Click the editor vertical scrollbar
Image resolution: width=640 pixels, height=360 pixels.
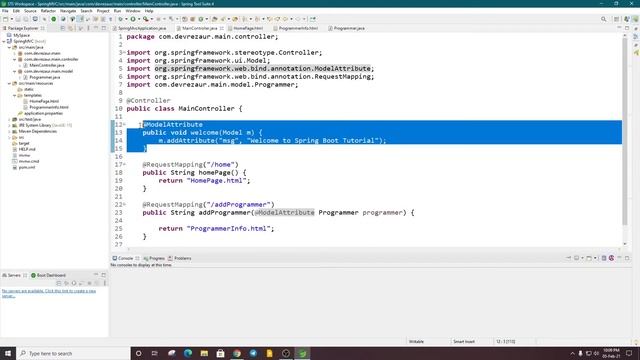(x=624, y=131)
